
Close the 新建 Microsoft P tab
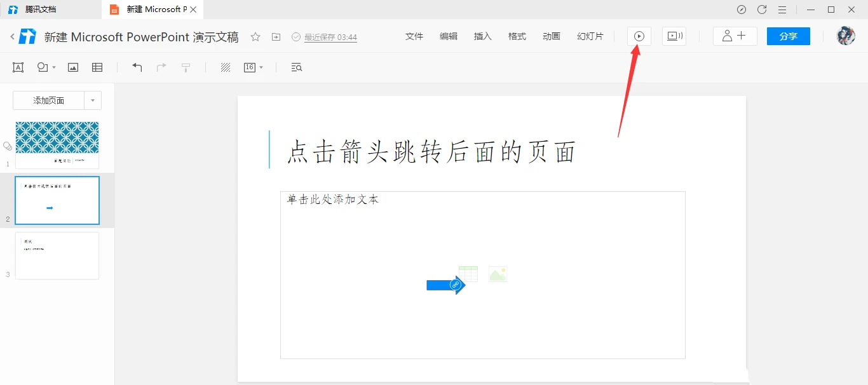[194, 10]
